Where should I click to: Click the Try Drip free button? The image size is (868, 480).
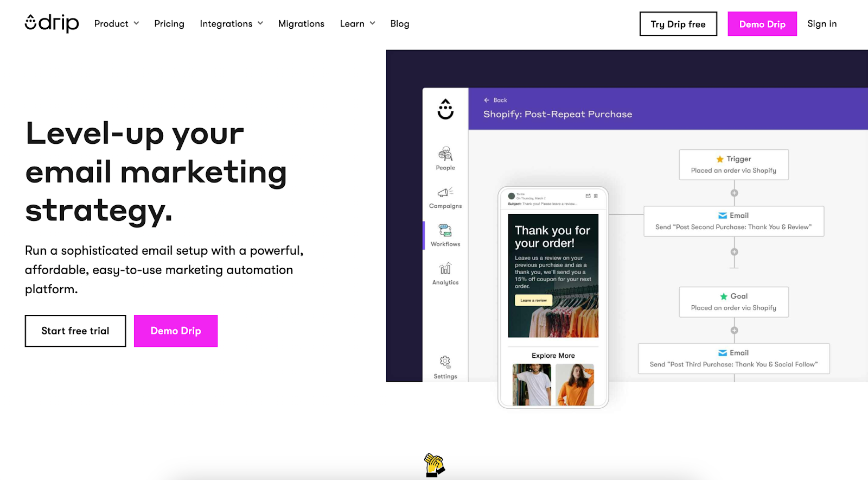(678, 24)
